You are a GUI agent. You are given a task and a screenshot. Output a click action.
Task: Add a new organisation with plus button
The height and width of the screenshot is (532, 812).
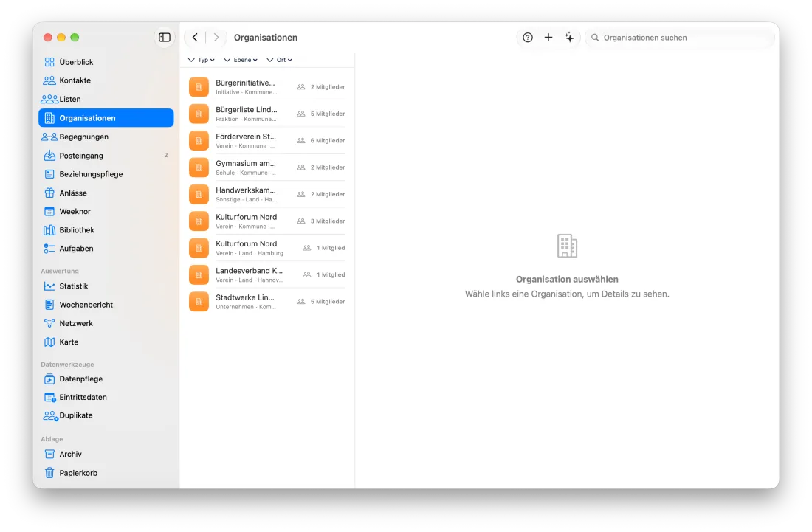click(x=548, y=37)
